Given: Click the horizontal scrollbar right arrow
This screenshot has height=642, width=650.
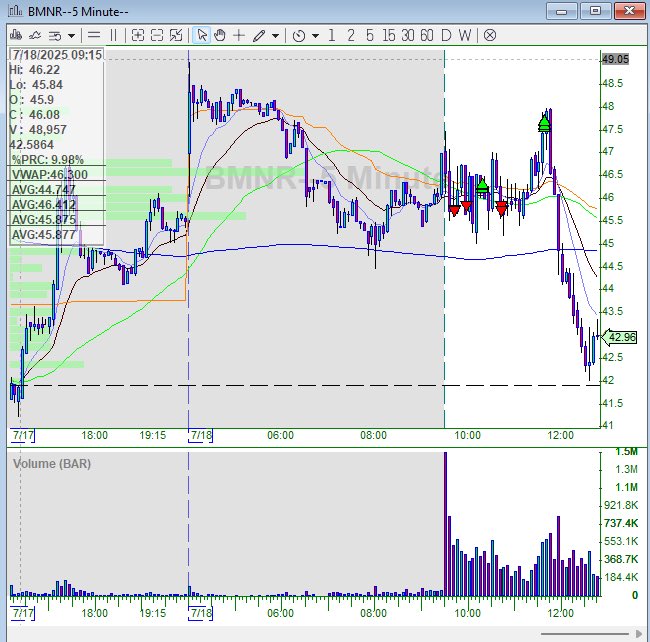Looking at the screenshot, I should [x=639, y=634].
